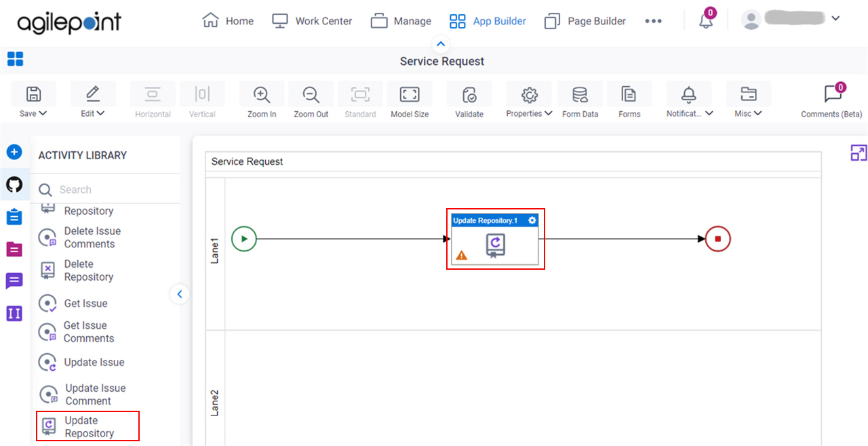868x446 pixels.
Task: Go to Work Center
Action: pyautogui.click(x=312, y=21)
